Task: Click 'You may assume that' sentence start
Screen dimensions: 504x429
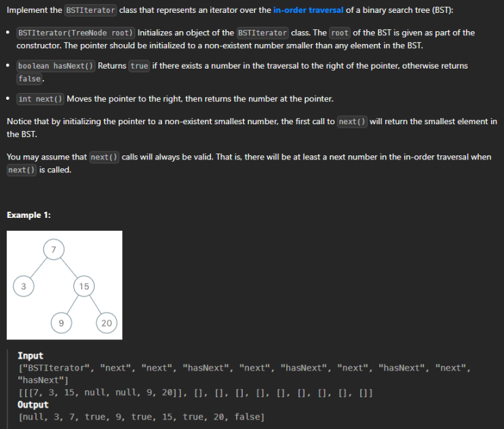Action: [47, 157]
